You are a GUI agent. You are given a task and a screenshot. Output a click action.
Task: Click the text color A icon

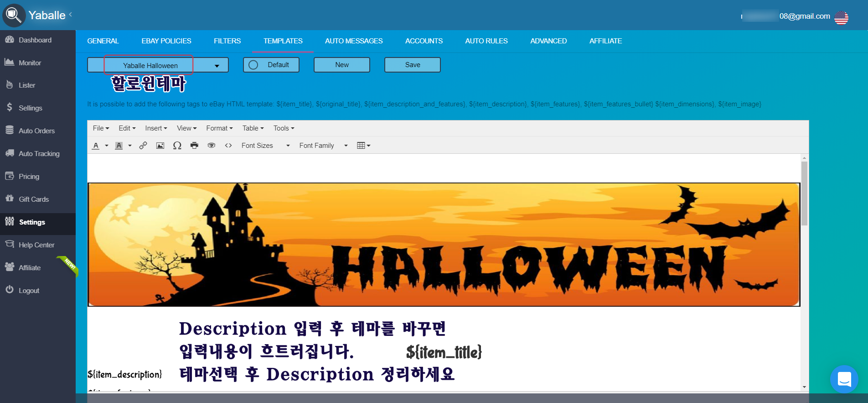pos(96,146)
